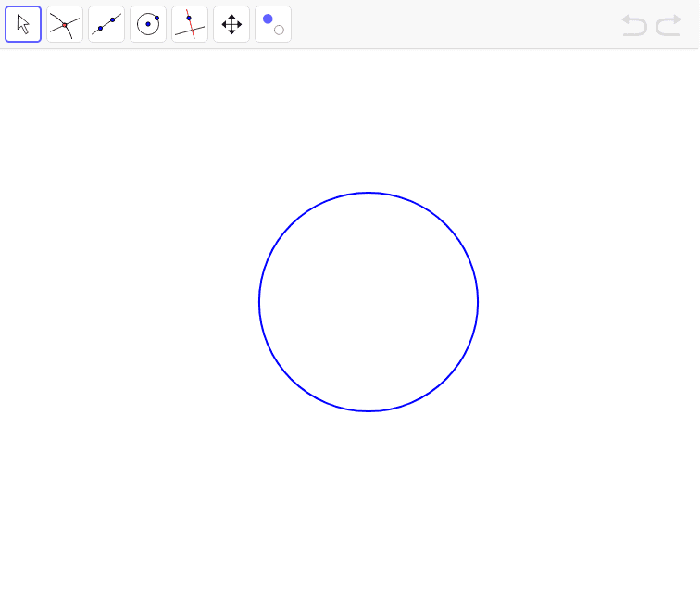Toggle the Show/Hide Object tool
700x604 pixels.
[273, 24]
